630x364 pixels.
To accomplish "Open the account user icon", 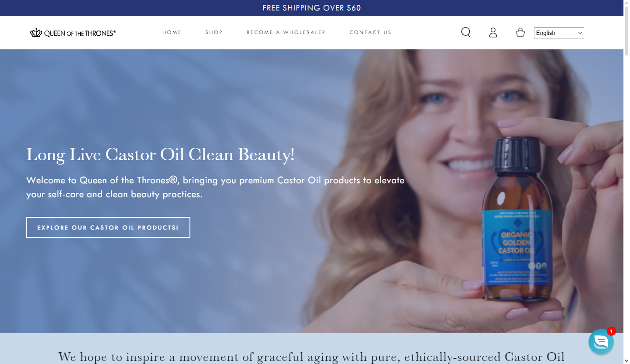I will point(493,33).
